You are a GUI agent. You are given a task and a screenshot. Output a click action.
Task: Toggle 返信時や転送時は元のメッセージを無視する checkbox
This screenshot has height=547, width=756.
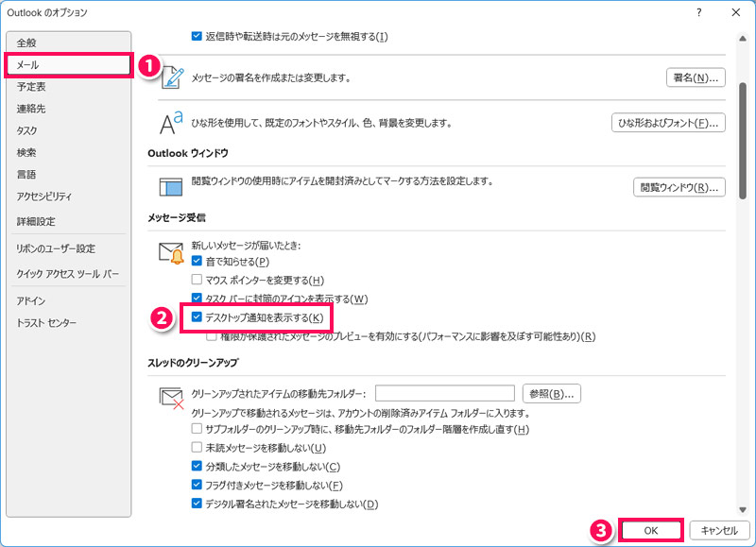197,36
